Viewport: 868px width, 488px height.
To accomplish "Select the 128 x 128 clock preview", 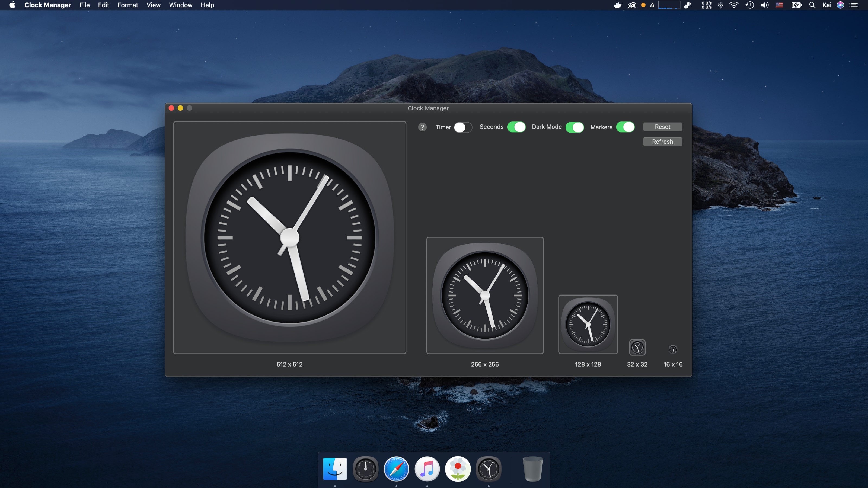I will click(588, 324).
